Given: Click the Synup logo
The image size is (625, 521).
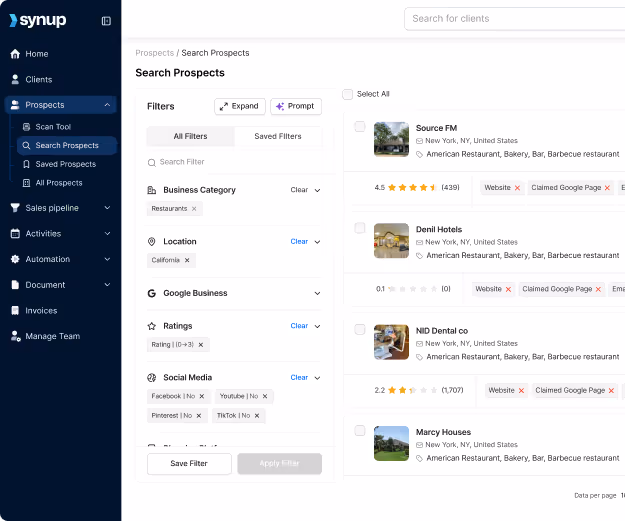Looking at the screenshot, I should coord(38,20).
